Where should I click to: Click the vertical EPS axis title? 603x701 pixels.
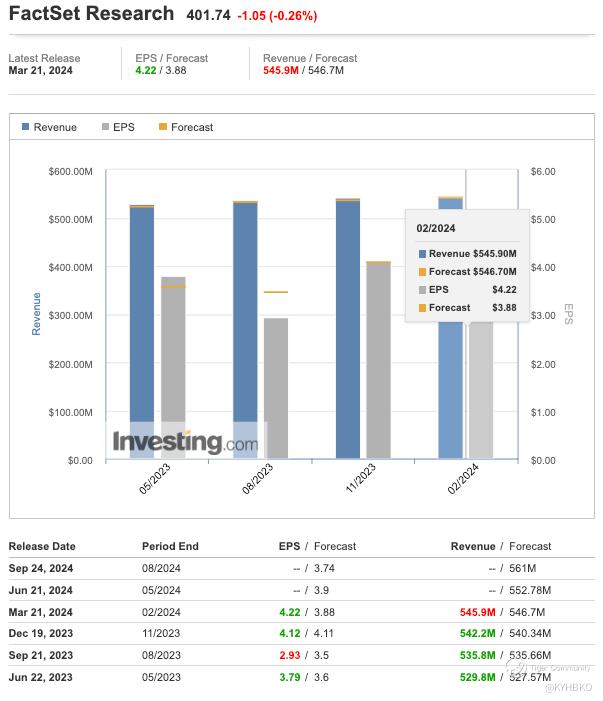(x=569, y=314)
